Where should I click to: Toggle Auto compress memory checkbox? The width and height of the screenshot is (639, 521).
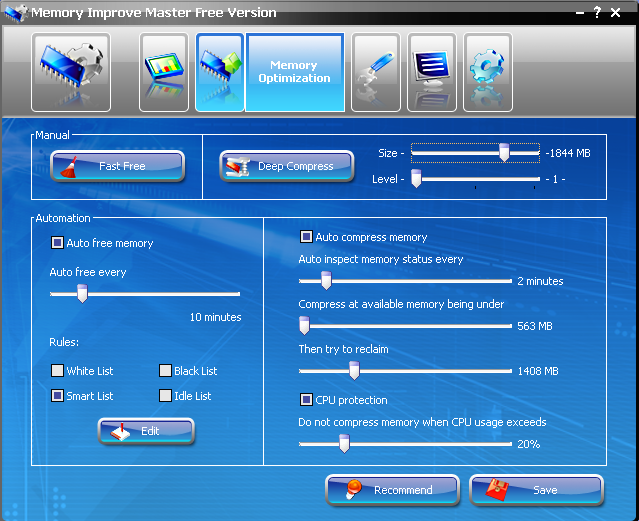tap(306, 237)
